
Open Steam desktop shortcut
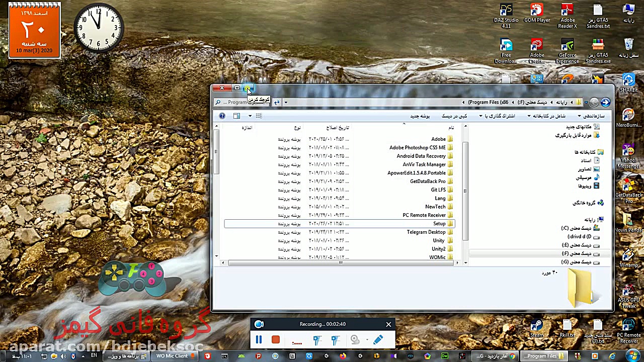537,328
